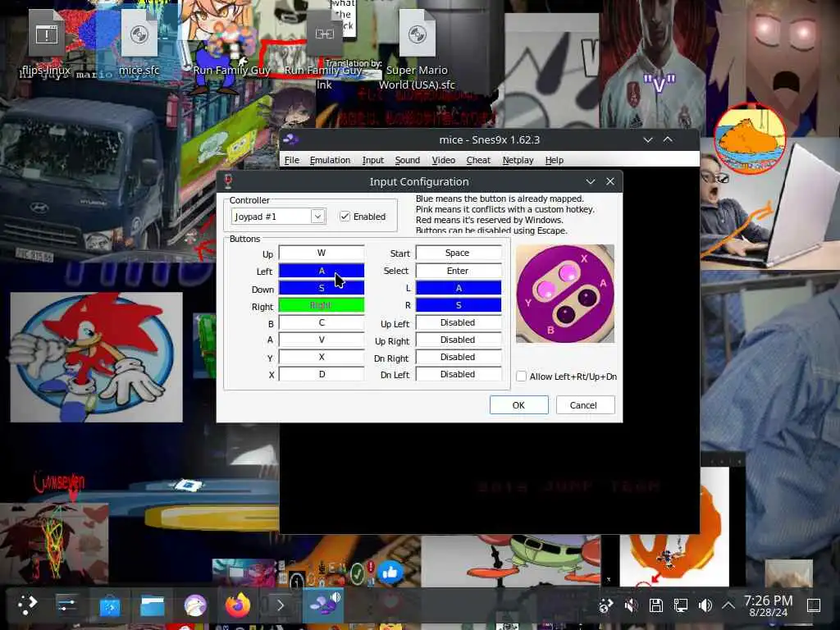Click the SNES controller buttons image

pos(565,294)
